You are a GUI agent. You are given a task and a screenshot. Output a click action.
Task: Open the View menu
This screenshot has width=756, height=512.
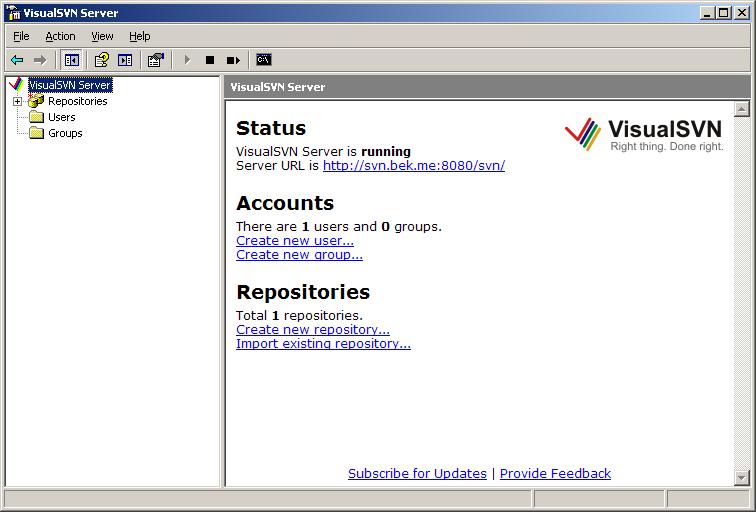click(x=102, y=36)
